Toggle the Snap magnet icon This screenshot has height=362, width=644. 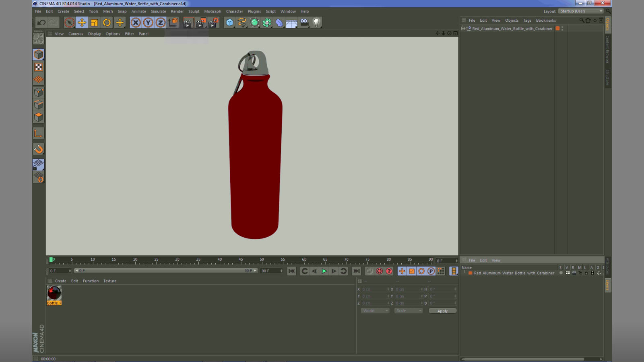coord(38,149)
